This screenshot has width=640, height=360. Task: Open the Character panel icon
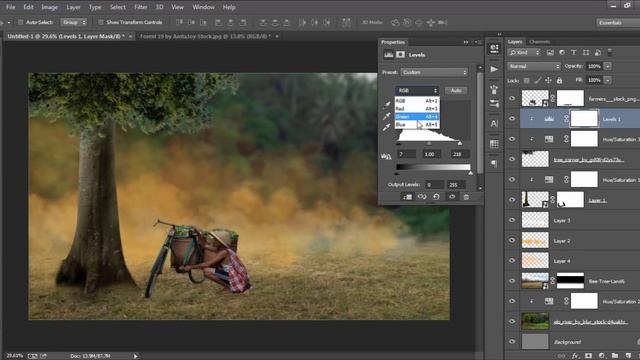click(494, 123)
